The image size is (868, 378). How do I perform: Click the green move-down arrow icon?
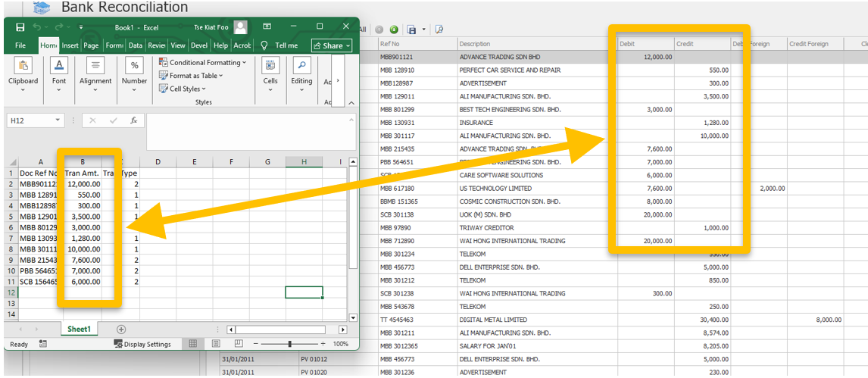(x=394, y=30)
